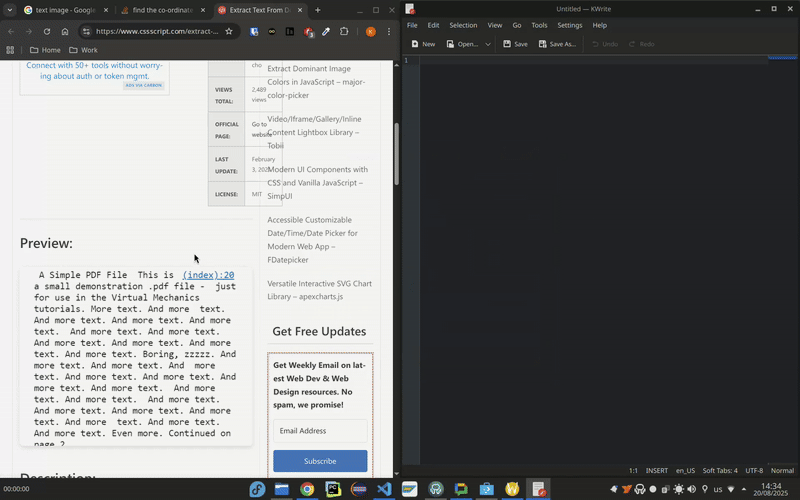Open the UTF-8 encoding selector
The image size is (800, 500).
pos(754,470)
